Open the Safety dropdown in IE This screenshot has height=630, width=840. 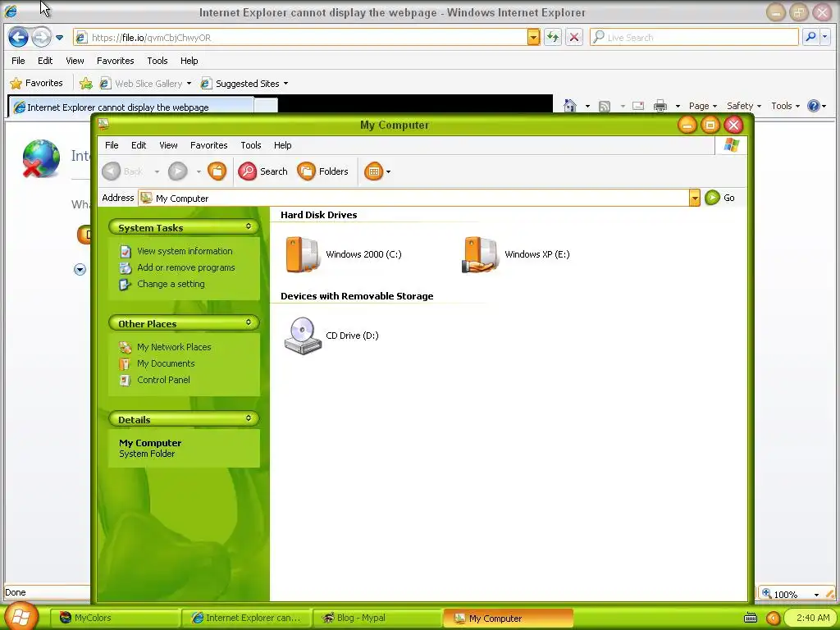[743, 106]
